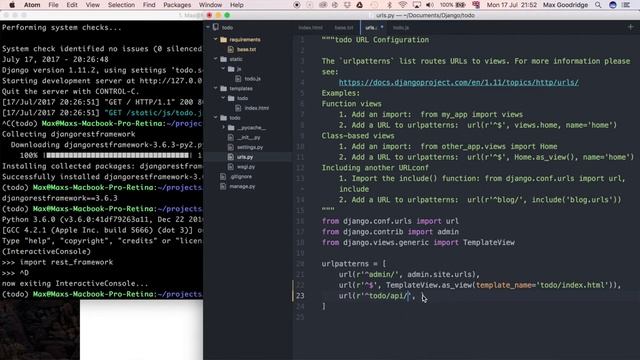Open the Bluetooth menu bar icon
640x360 pixels.
click(389, 5)
